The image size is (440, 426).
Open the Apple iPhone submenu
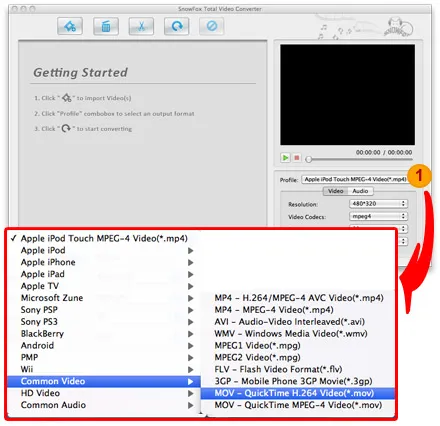click(103, 262)
